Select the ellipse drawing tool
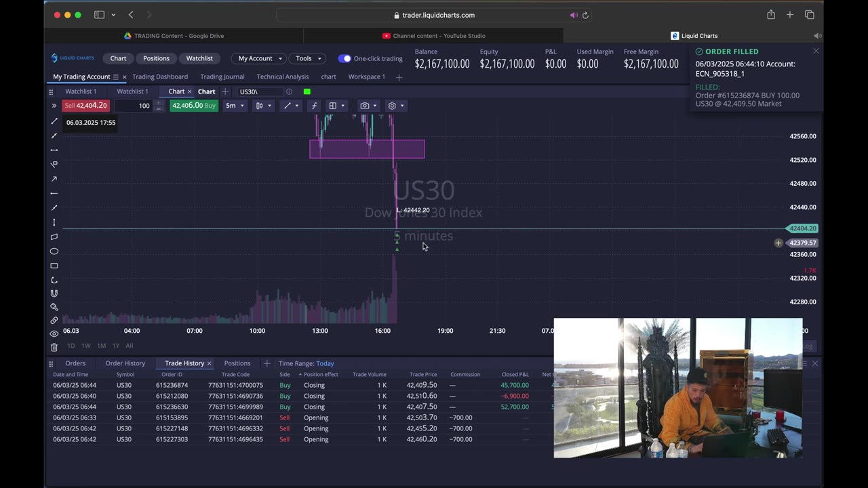Image resolution: width=868 pixels, height=488 pixels. pos(54,251)
